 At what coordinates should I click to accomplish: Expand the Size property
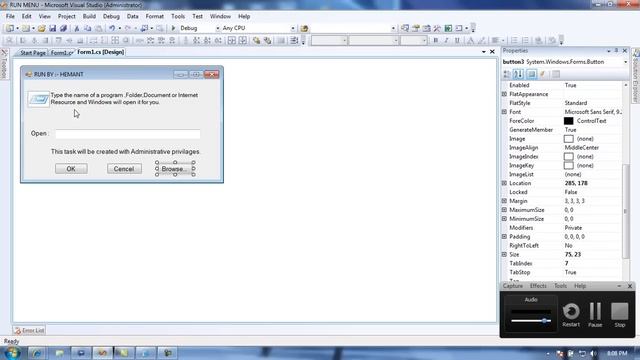pos(504,254)
